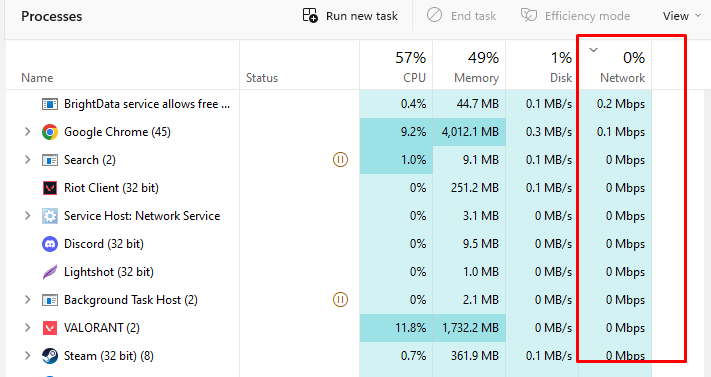Sort processes by Disk usage column
The image size is (711, 377).
561,78
